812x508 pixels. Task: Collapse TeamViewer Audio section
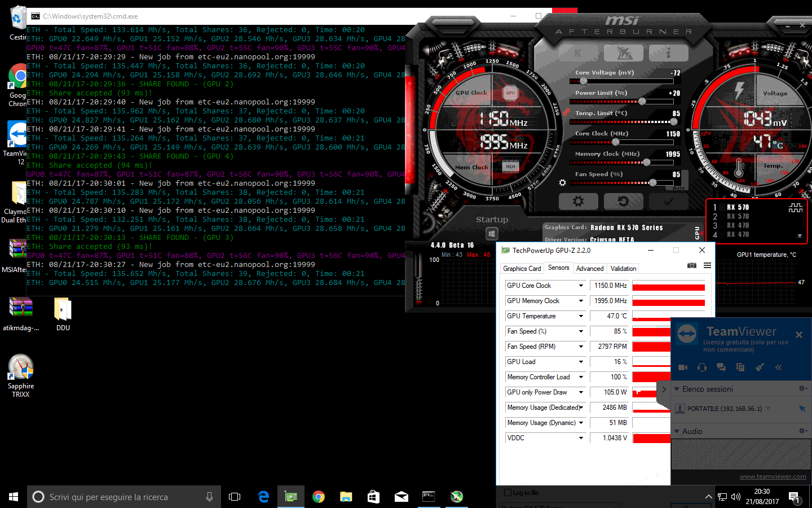tap(677, 431)
